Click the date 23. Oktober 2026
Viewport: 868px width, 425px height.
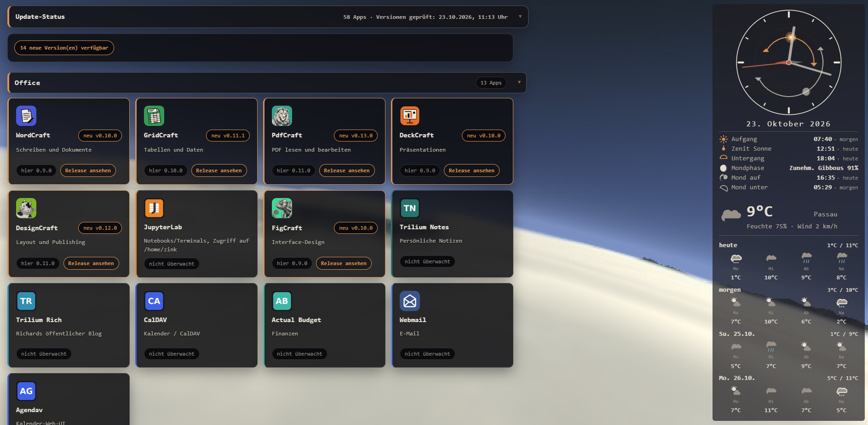coord(788,124)
